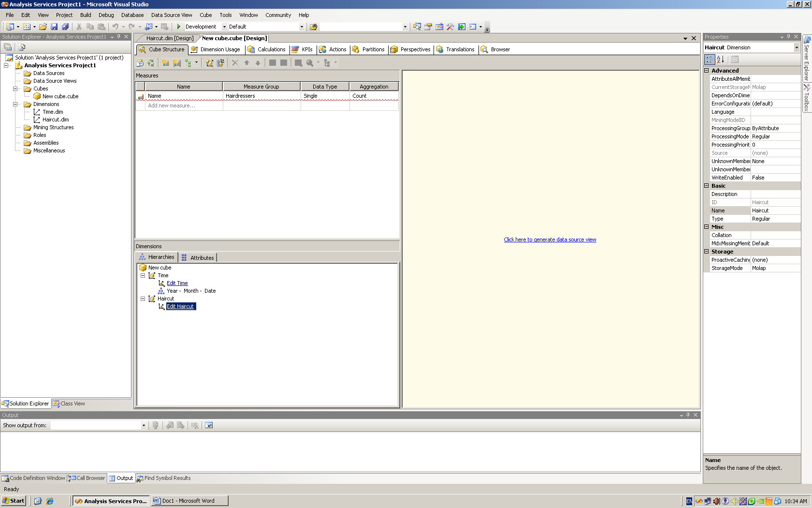The width and height of the screenshot is (812, 508).
Task: Collapse the Advanced properties category
Action: (x=707, y=71)
